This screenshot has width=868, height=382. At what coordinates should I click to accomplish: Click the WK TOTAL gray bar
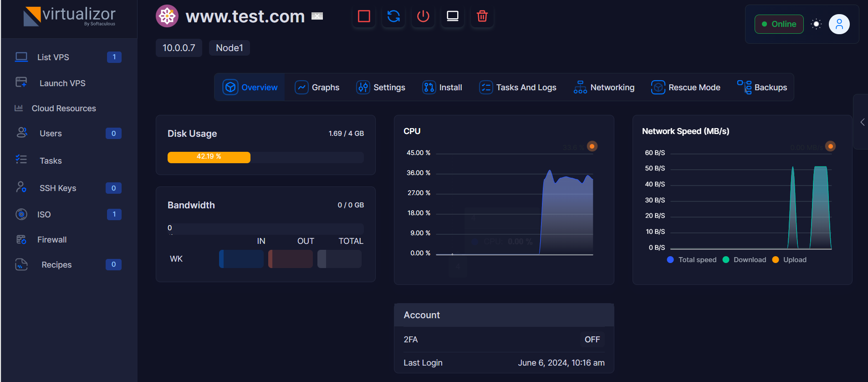pyautogui.click(x=340, y=259)
